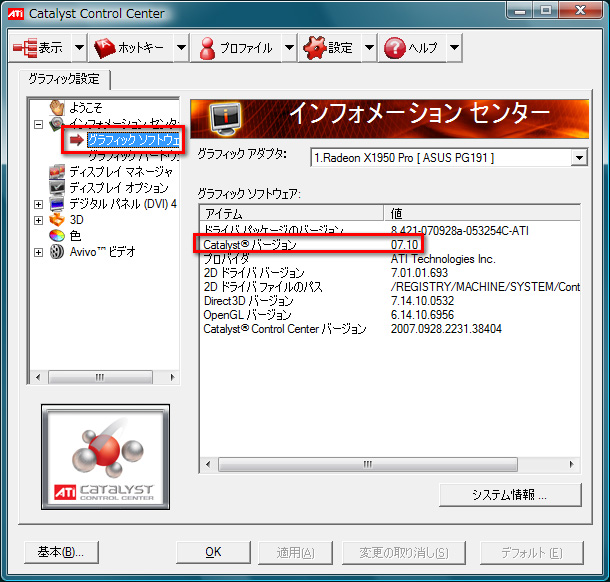Click the 3D cube icon

click(x=57, y=220)
